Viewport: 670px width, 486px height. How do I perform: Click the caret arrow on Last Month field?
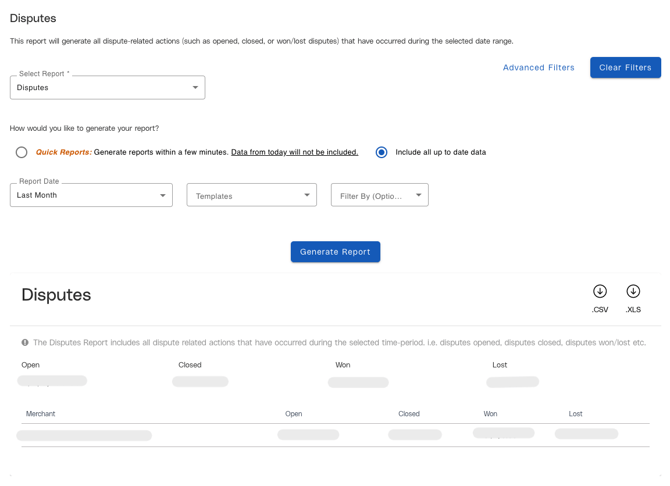pyautogui.click(x=163, y=195)
